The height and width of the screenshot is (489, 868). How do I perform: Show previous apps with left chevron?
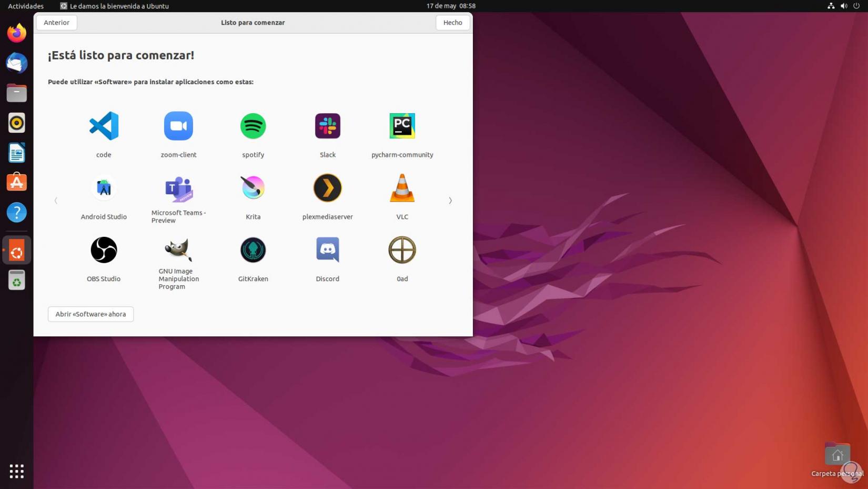click(x=56, y=201)
